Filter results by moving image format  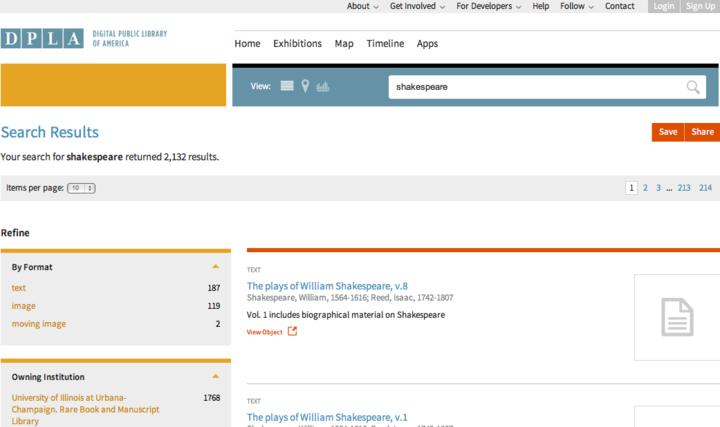(x=39, y=324)
